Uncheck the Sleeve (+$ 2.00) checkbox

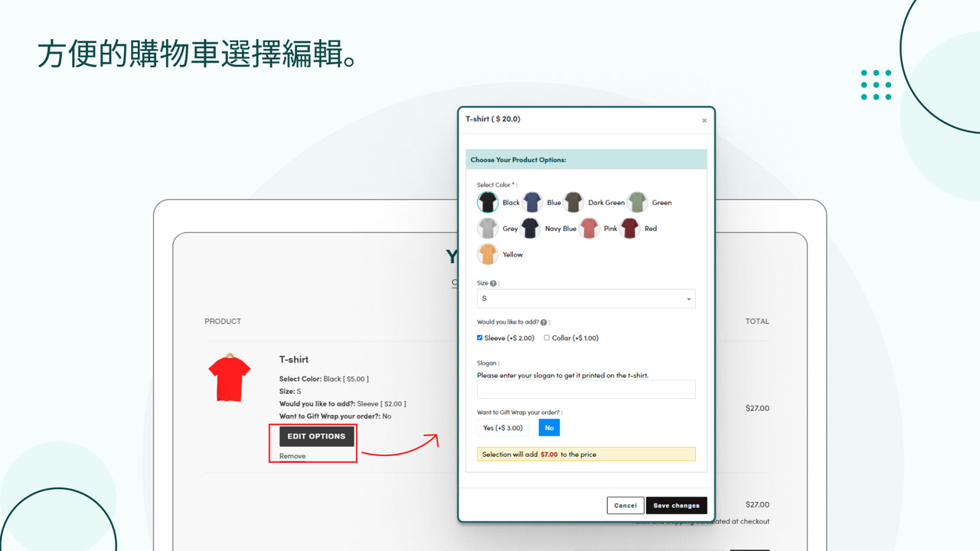click(480, 337)
